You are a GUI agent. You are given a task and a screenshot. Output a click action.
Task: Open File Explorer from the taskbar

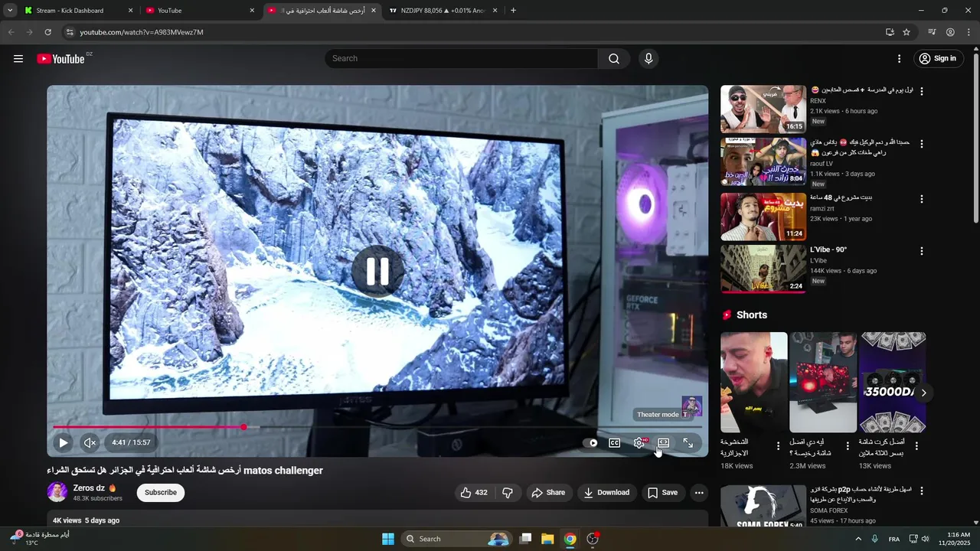[547, 539]
